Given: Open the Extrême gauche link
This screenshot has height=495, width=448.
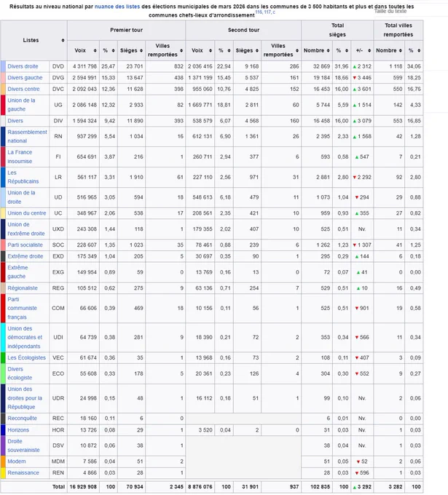Looking at the screenshot, I should coord(17,272).
